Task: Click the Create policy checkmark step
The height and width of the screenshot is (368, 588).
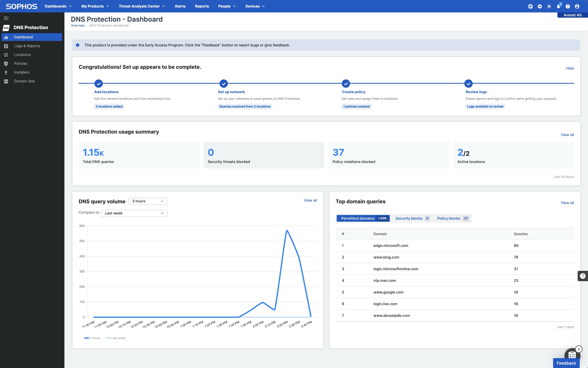Action: (x=346, y=83)
